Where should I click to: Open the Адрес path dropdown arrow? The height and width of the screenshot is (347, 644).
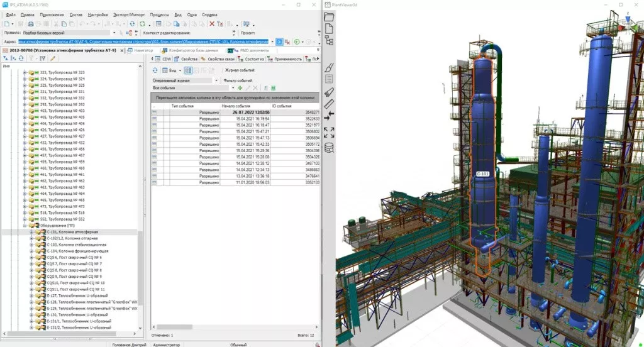(x=272, y=42)
